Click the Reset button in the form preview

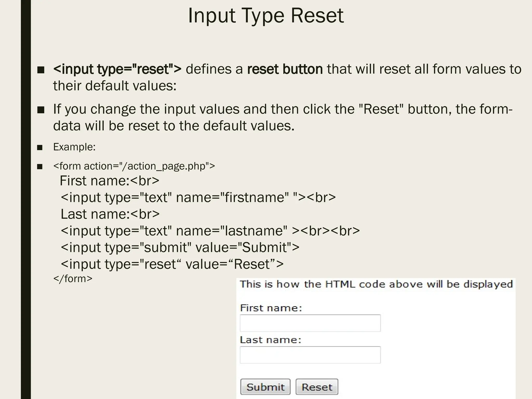[317, 387]
